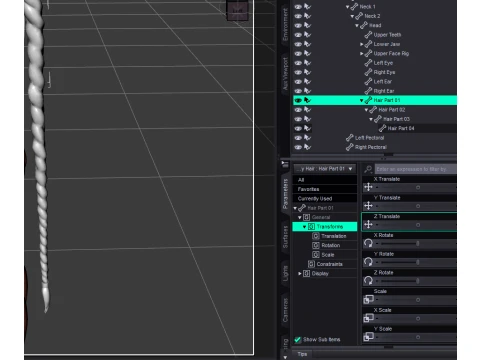The width and height of the screenshot is (480, 360).
Task: Click the view cube in the viewport
Action: 237,10
